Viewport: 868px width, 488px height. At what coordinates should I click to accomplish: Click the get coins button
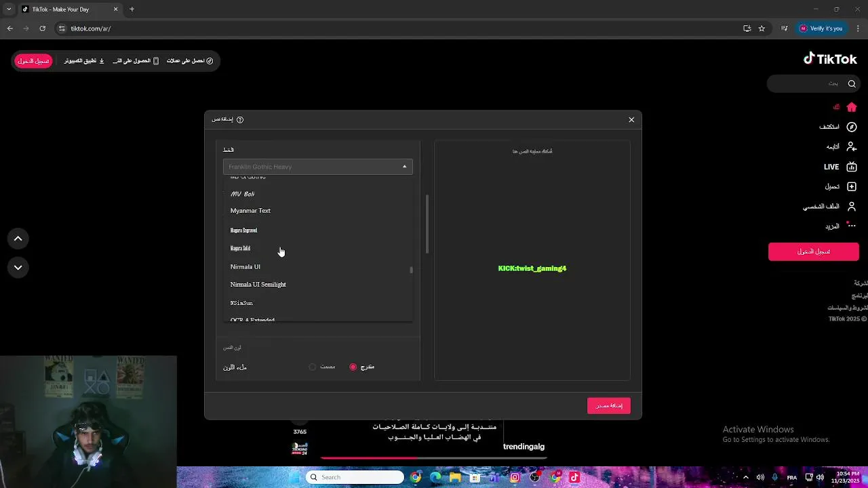[x=190, y=61]
